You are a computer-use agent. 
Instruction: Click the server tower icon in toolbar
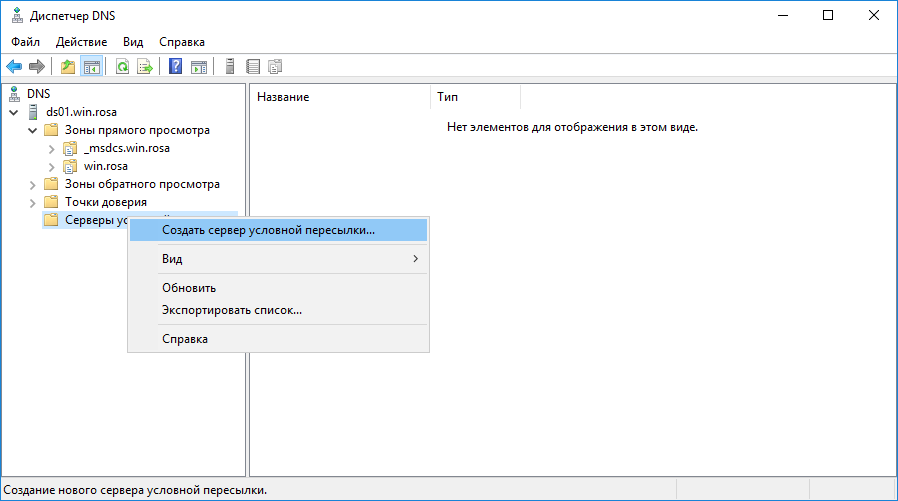tap(230, 67)
